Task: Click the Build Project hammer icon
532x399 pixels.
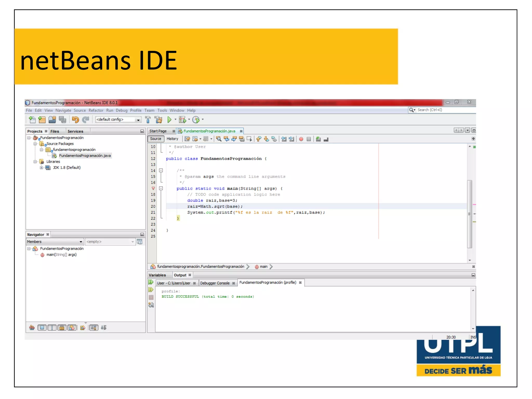Action: tap(148, 119)
